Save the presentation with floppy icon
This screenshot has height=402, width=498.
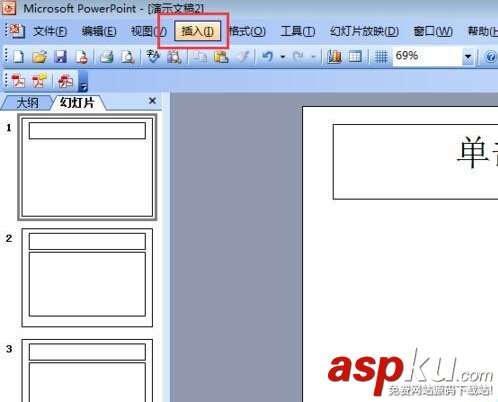point(61,57)
